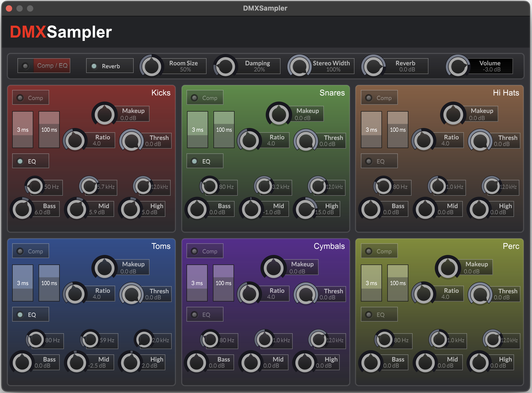Image resolution: width=532 pixels, height=393 pixels.
Task: Enable the Perc EQ toggle
Action: [379, 314]
